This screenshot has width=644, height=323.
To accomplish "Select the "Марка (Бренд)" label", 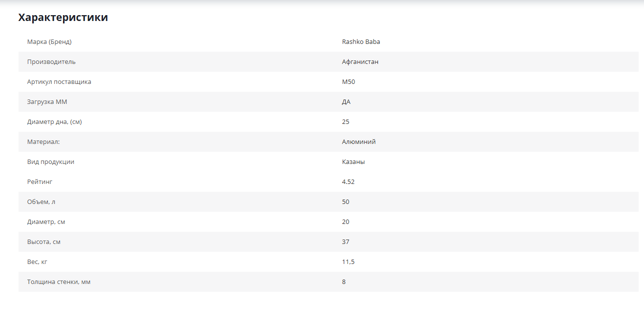I will pos(49,42).
